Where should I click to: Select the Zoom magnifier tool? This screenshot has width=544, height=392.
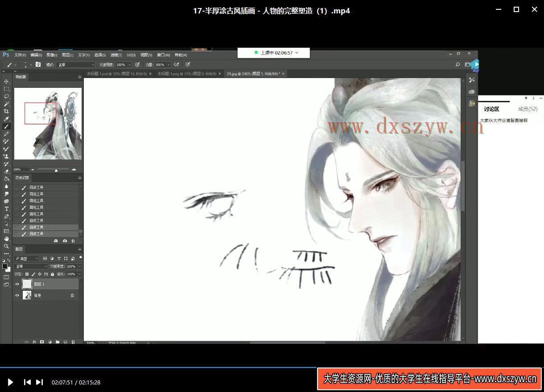[x=6, y=246]
